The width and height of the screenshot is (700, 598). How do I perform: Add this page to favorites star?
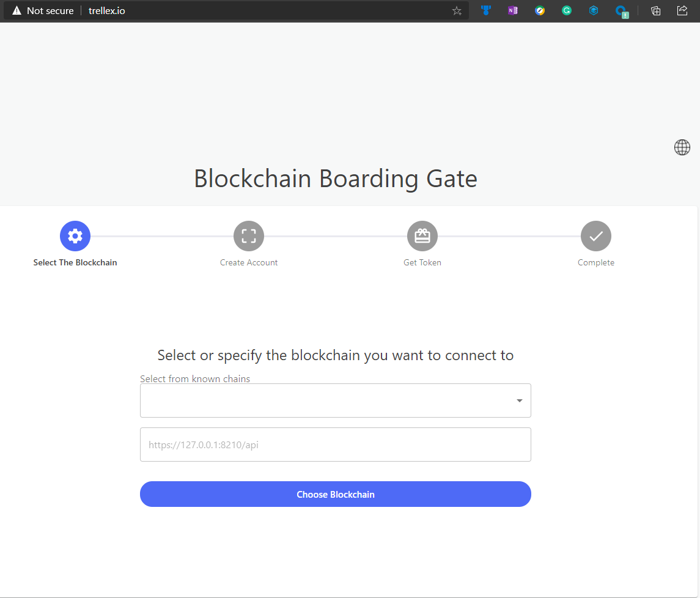click(457, 11)
